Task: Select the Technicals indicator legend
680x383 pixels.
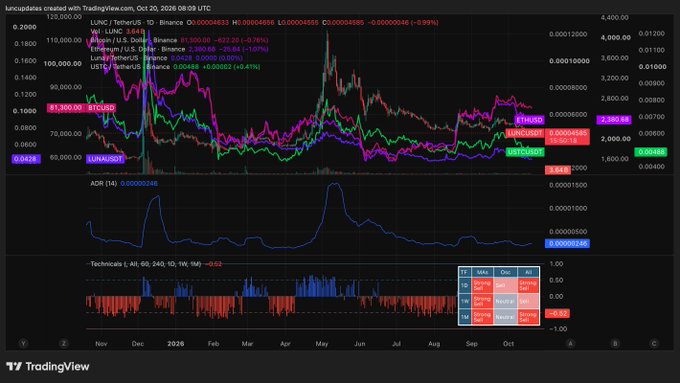Action: [x=156, y=264]
